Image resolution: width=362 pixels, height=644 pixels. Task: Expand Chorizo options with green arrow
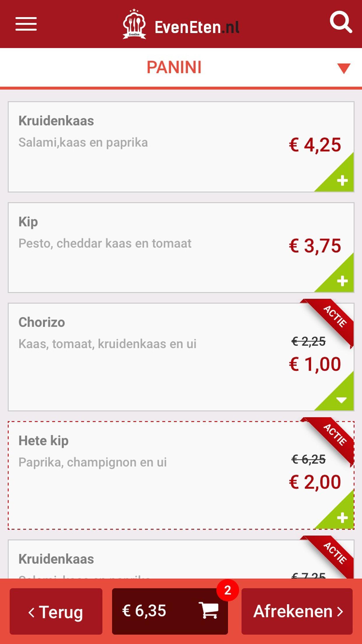click(341, 399)
